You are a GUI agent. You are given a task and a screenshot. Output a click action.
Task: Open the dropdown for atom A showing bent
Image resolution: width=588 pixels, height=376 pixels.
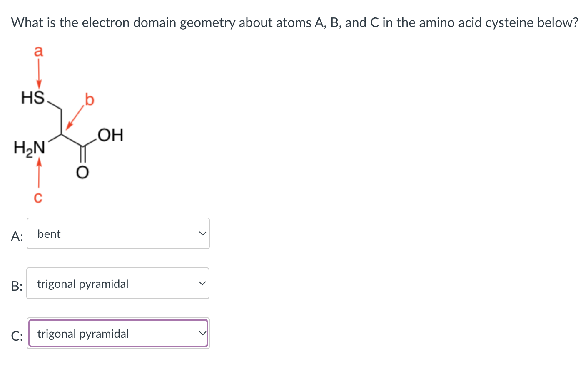coord(118,234)
